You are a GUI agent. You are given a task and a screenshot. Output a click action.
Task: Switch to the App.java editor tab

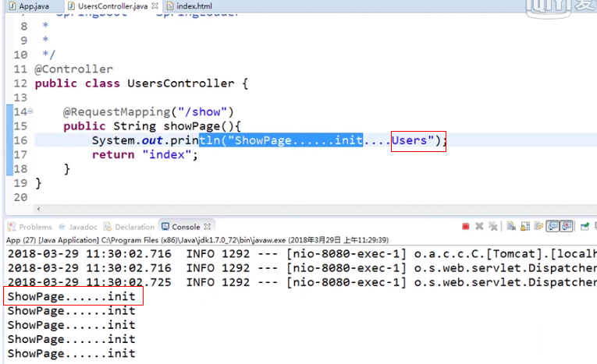[x=30, y=6]
